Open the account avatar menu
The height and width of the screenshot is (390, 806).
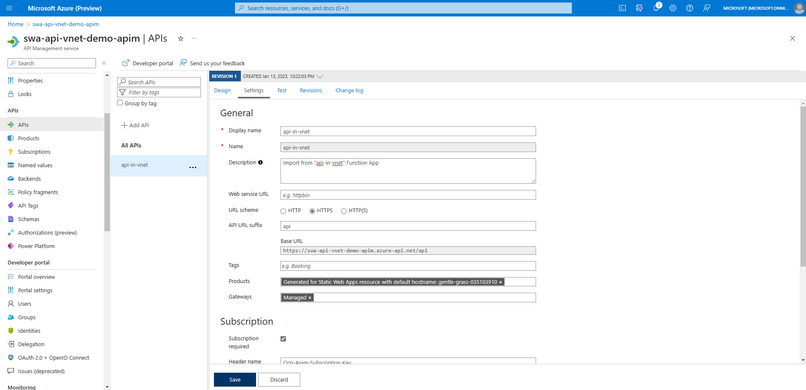tap(798, 8)
